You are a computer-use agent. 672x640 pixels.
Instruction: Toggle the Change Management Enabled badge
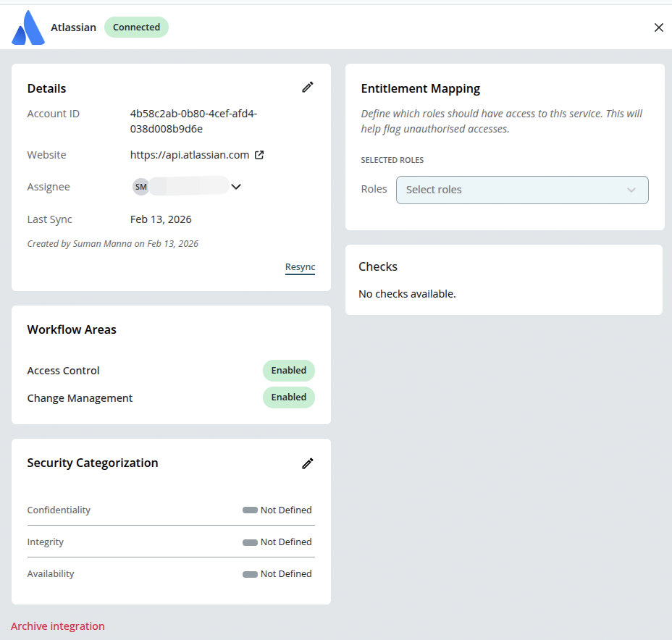click(x=288, y=397)
